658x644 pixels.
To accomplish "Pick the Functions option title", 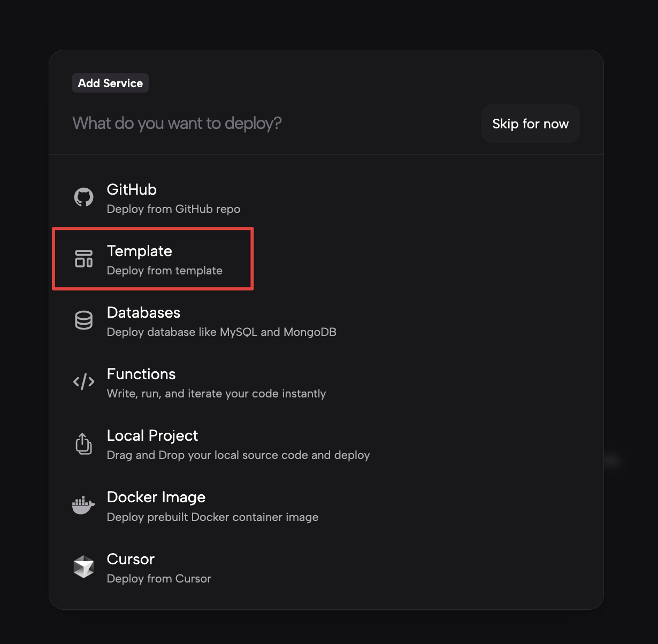I will pyautogui.click(x=141, y=374).
